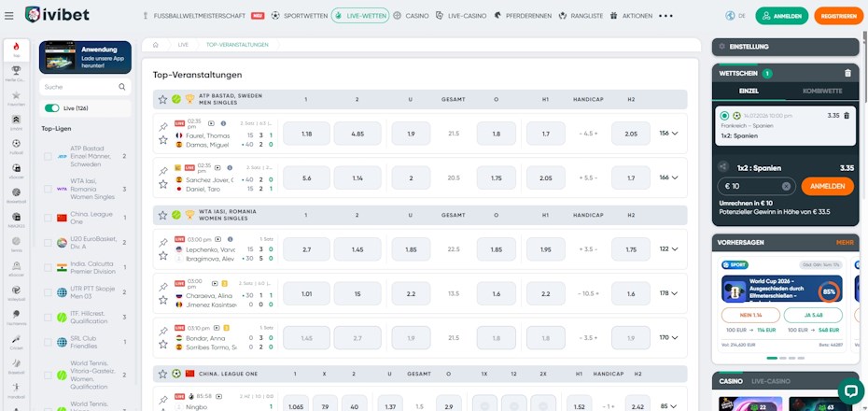Check the India Calcutta Premier Division checkbox

pos(48,267)
